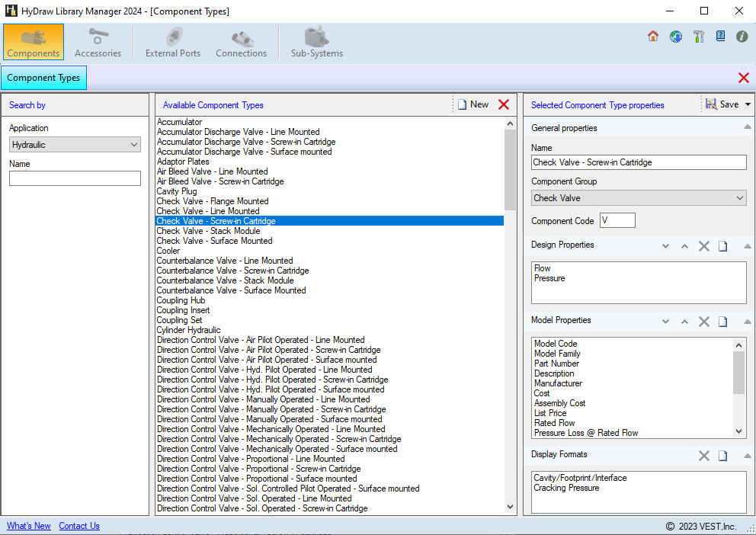The image size is (756, 535).
Task: Open the Sub-Systems section
Action: click(x=317, y=42)
